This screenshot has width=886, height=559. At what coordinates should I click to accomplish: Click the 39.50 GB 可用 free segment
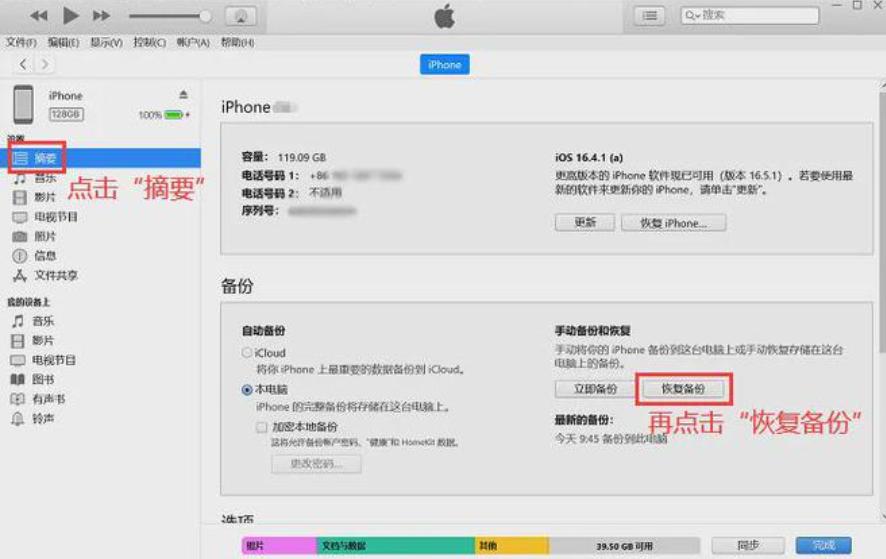pos(624,546)
